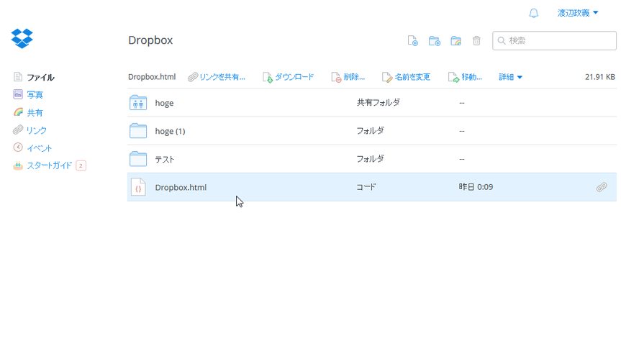Open ファイル in the sidebar
The image size is (621, 364).
40,77
